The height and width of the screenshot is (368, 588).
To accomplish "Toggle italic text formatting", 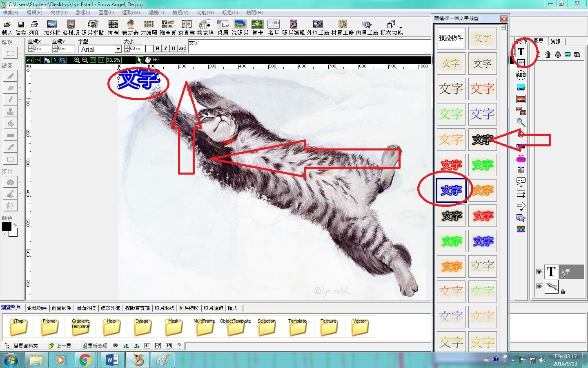I will pyautogui.click(x=165, y=49).
